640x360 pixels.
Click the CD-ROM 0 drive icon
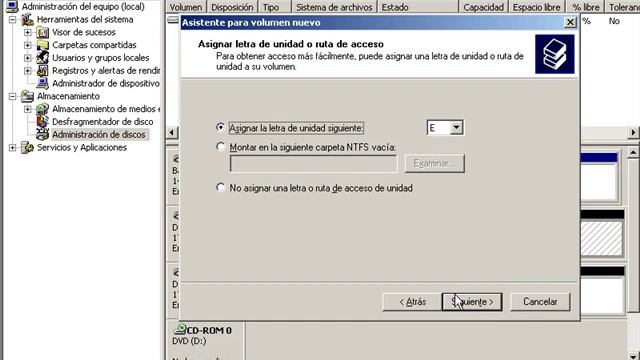[x=180, y=329]
